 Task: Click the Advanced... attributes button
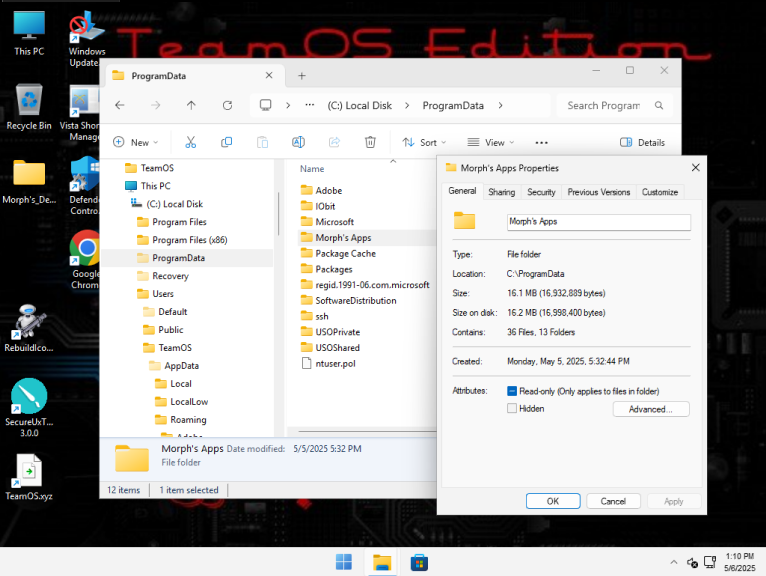(x=651, y=409)
